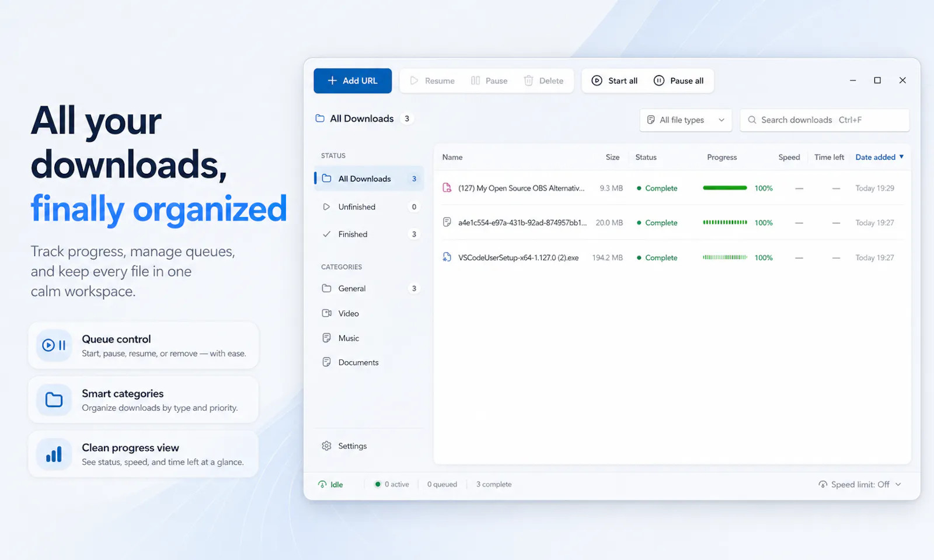Select the My Open Source OBS Alternative download
Image resolution: width=934 pixels, height=560 pixels.
[671, 188]
